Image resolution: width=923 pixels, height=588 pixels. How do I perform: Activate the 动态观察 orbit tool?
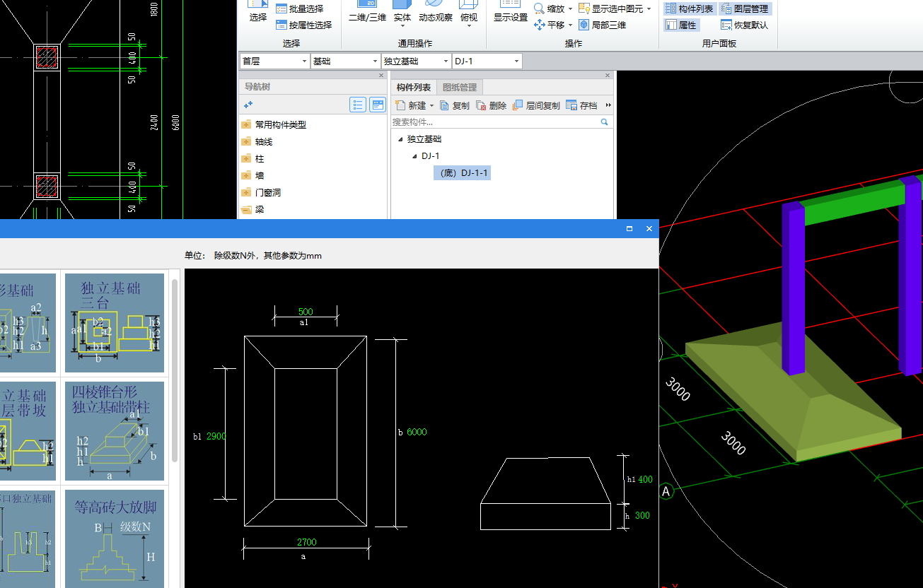click(x=435, y=4)
